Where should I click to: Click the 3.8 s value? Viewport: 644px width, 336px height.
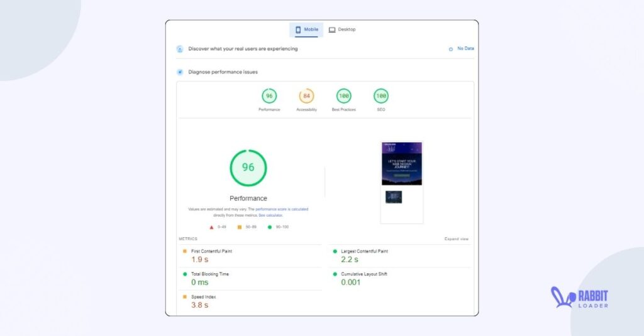199,305
